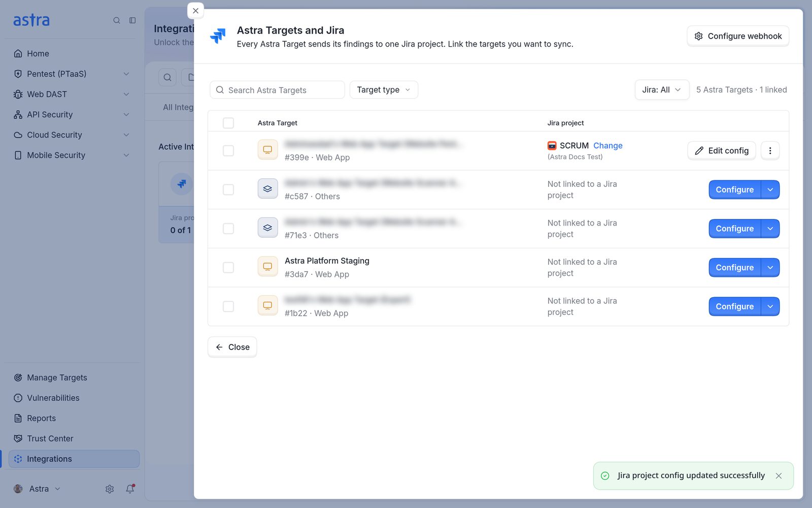Open the Astra account switcher dropdown
812x508 pixels.
37,489
